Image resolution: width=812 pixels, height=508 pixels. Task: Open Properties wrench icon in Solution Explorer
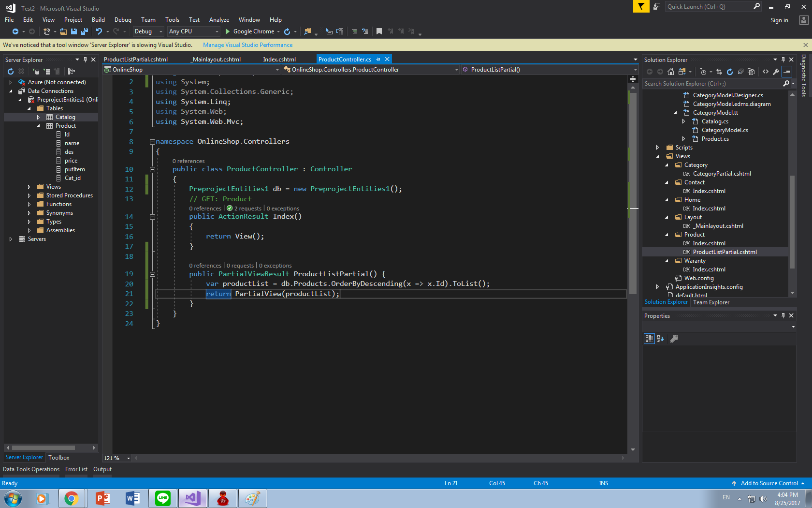[x=776, y=72]
